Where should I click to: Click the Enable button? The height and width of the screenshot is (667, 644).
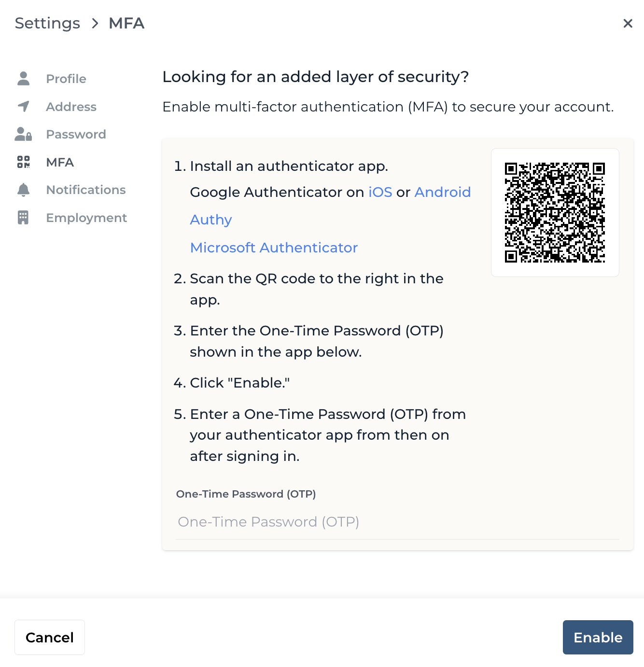[598, 638]
